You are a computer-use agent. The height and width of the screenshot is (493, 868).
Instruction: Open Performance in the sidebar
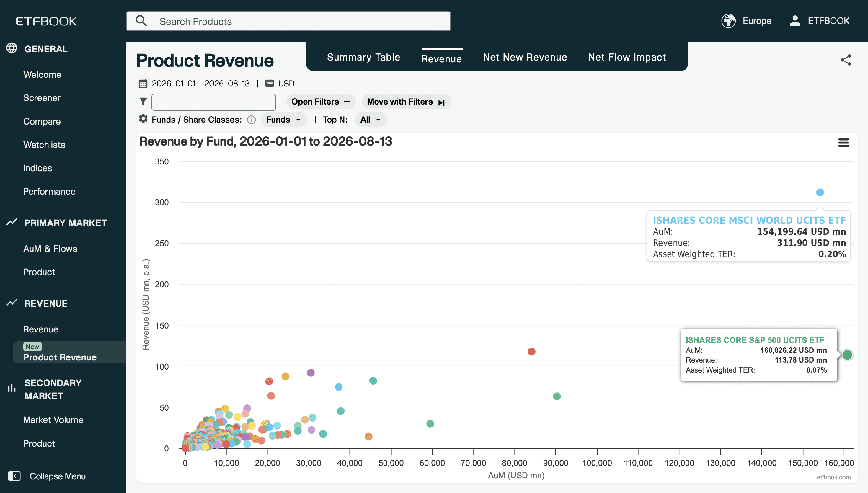click(49, 192)
